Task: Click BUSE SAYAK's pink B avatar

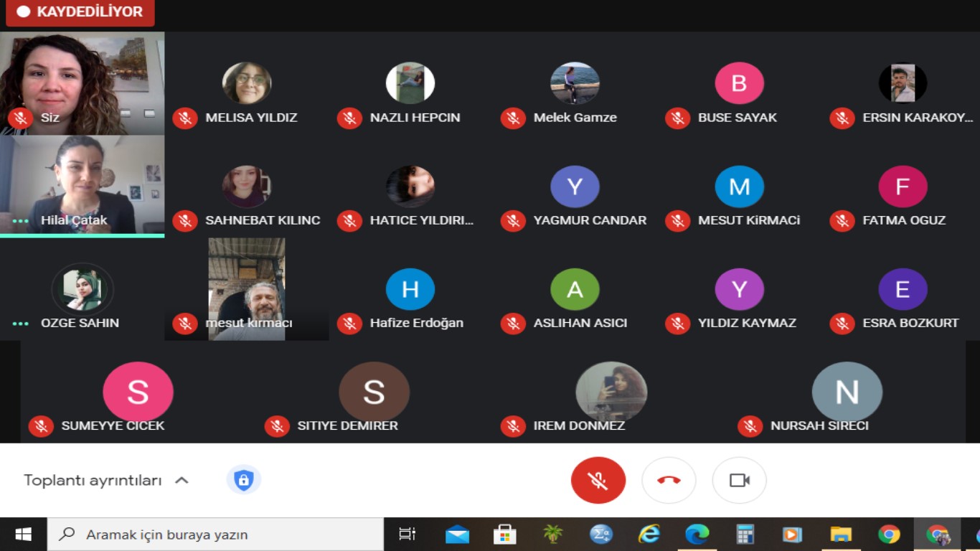Action: (x=739, y=83)
